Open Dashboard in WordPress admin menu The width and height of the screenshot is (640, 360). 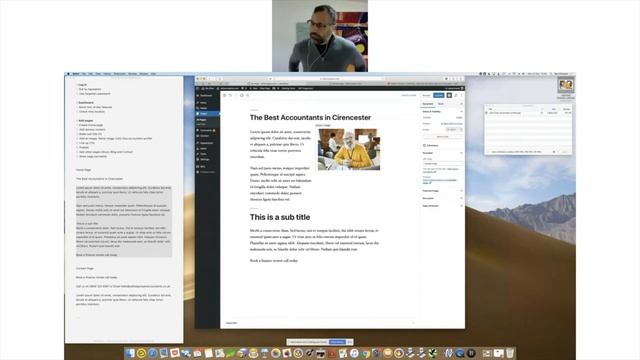click(206, 96)
